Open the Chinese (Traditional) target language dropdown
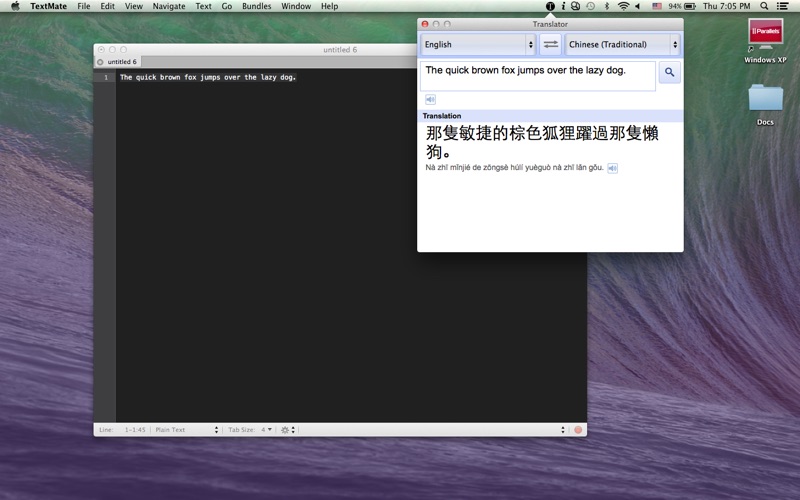This screenshot has height=500, width=800. [x=622, y=44]
